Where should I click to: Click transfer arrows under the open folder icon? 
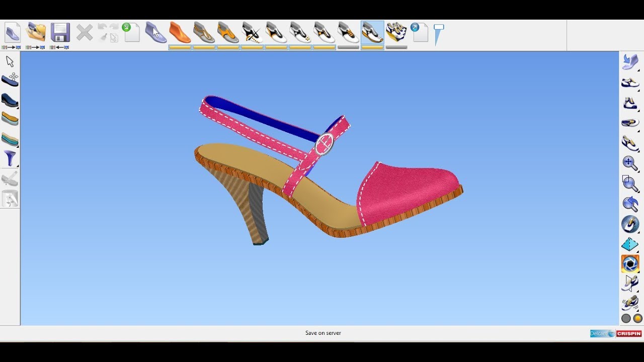click(x=35, y=47)
